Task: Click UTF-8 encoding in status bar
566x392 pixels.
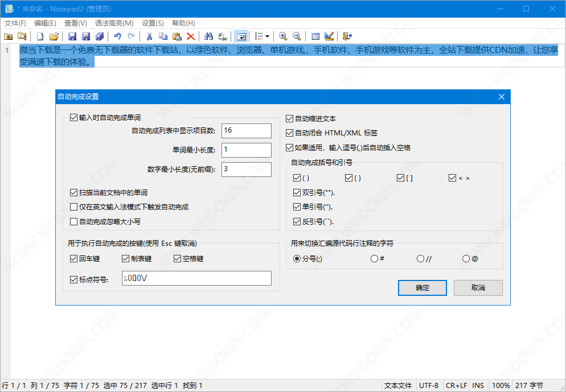Action: pos(429,385)
